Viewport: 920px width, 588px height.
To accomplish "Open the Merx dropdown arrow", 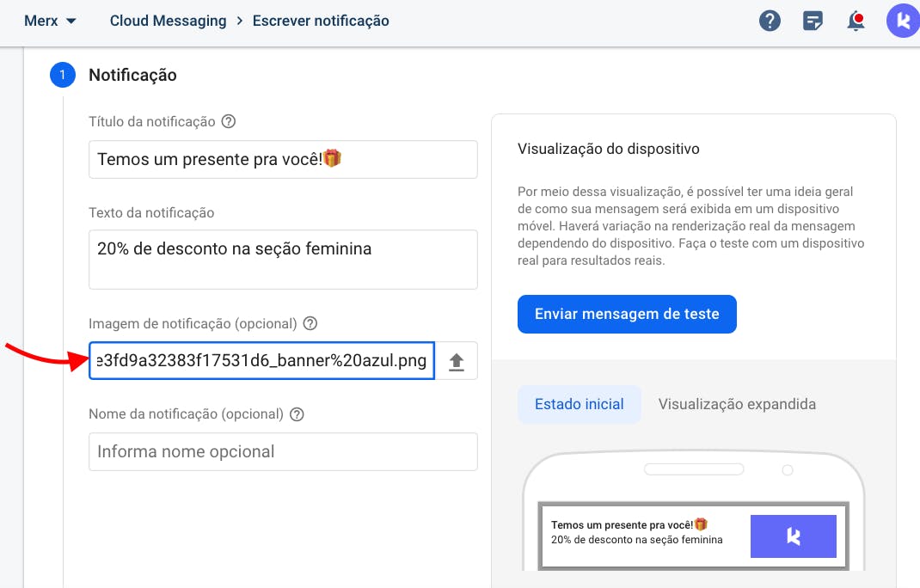I will (x=71, y=21).
